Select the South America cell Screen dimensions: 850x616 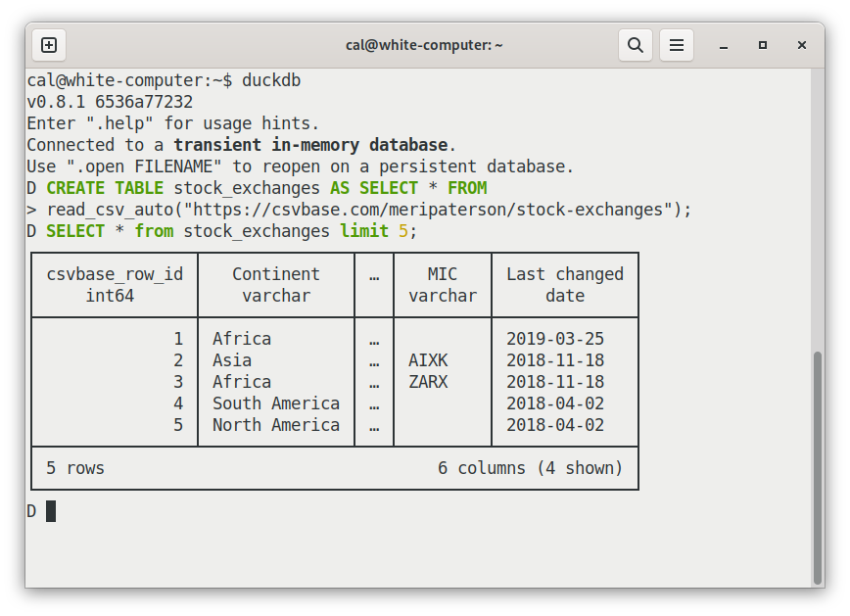click(276, 403)
